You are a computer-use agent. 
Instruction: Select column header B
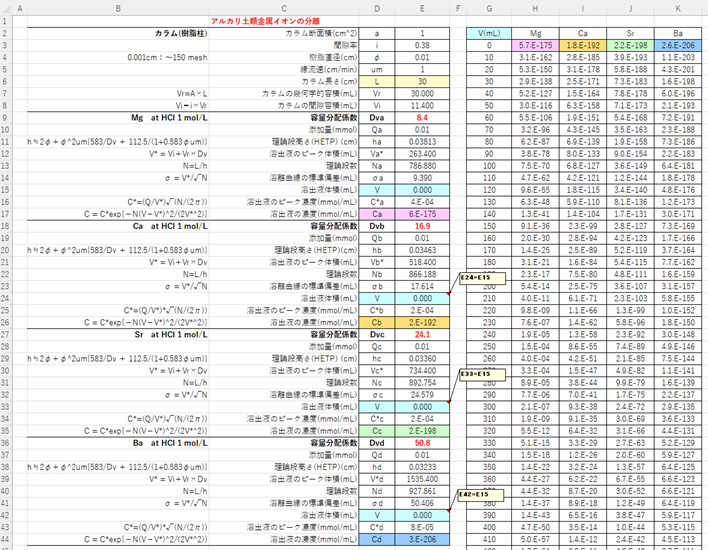tap(118, 9)
